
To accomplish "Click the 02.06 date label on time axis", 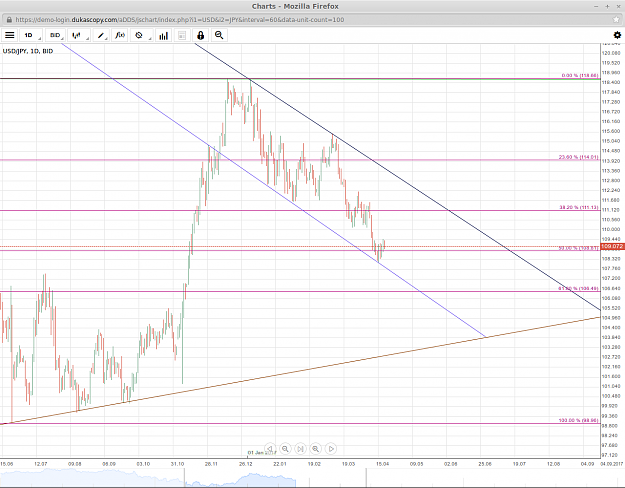I will pyautogui.click(x=451, y=464).
